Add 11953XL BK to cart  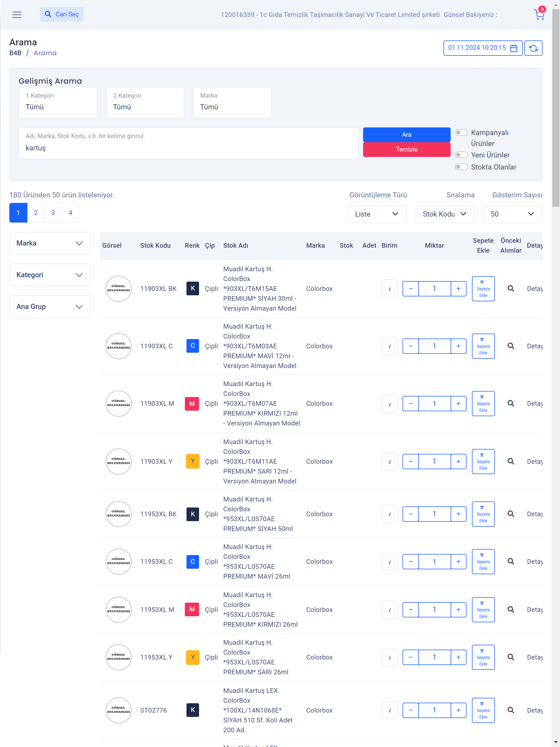click(483, 514)
